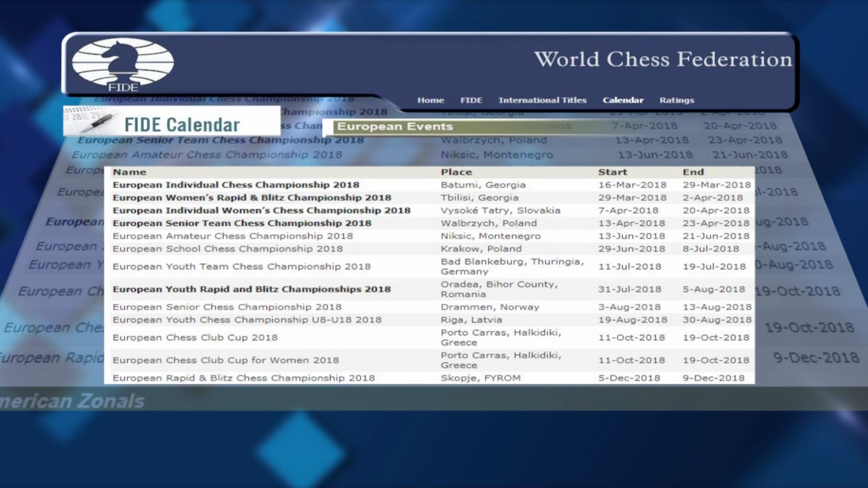Open European Senior Chess Championship 2018 link
868x488 pixels.
coord(227,307)
